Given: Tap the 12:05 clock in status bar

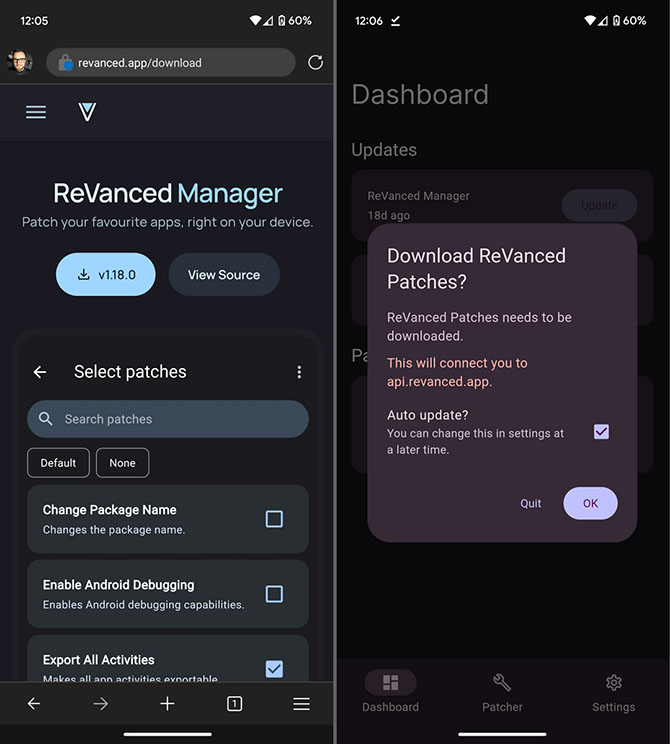Looking at the screenshot, I should [x=34, y=21].
